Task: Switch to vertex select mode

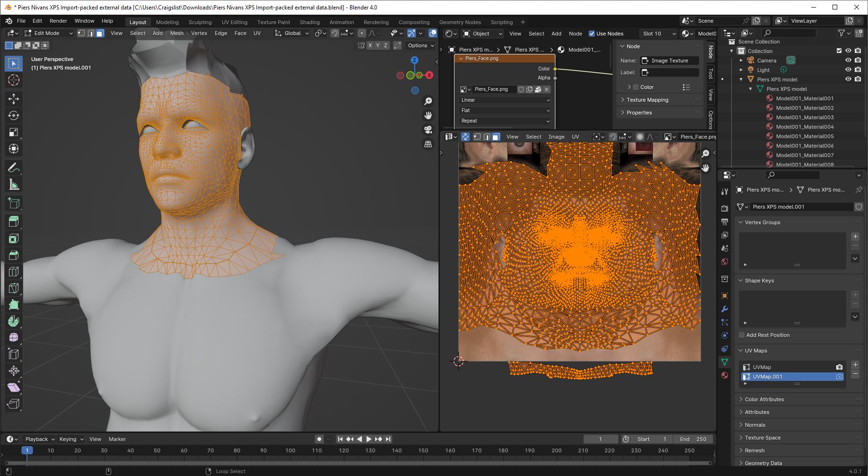Action: [x=81, y=33]
